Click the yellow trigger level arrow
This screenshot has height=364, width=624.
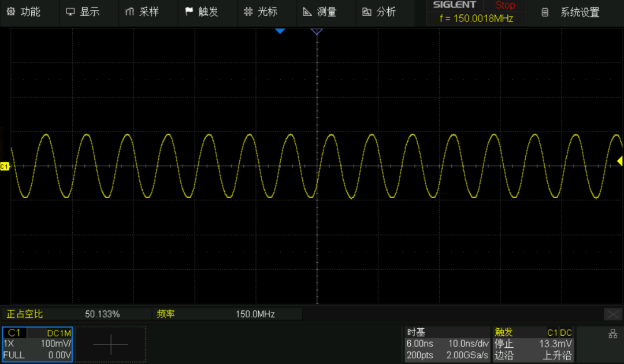619,161
